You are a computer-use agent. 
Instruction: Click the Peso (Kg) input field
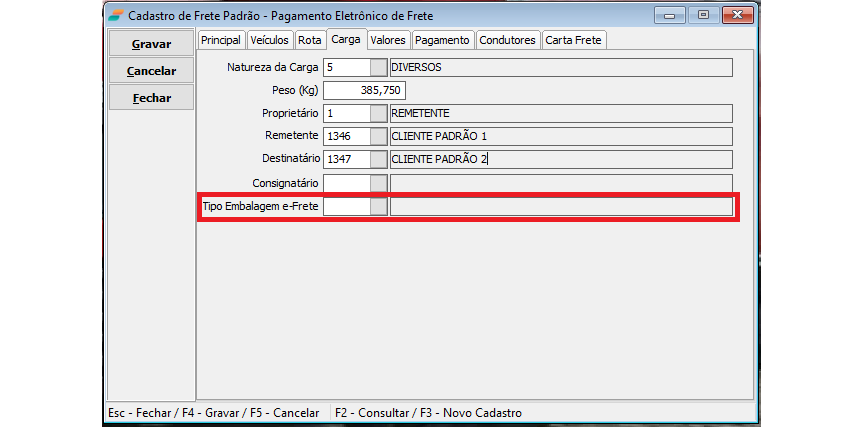coord(364,90)
